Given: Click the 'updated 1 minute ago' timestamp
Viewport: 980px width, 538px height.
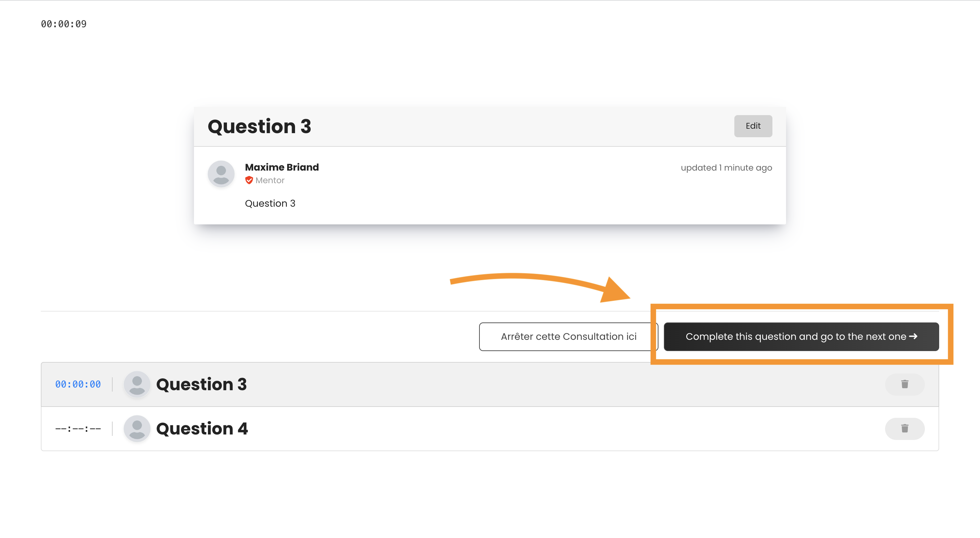Looking at the screenshot, I should point(726,168).
